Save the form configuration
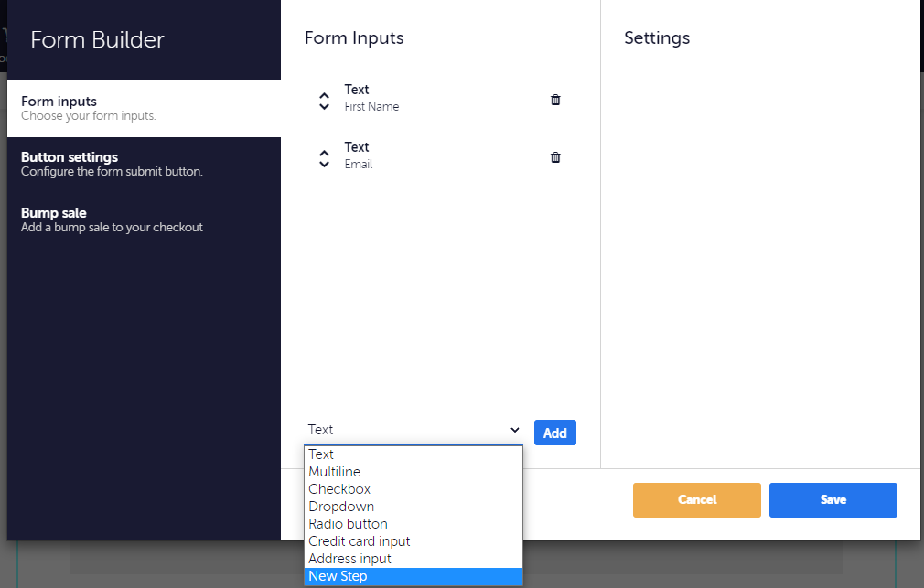The width and height of the screenshot is (924, 588). click(x=833, y=499)
